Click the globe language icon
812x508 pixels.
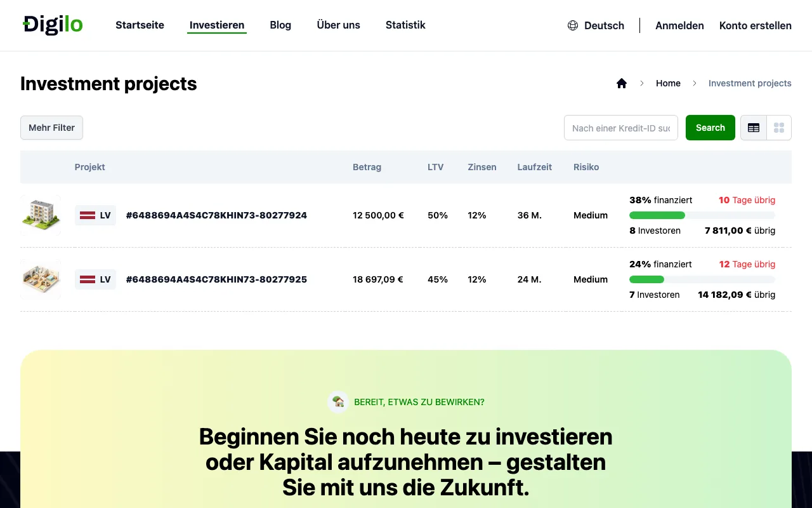[x=573, y=25]
